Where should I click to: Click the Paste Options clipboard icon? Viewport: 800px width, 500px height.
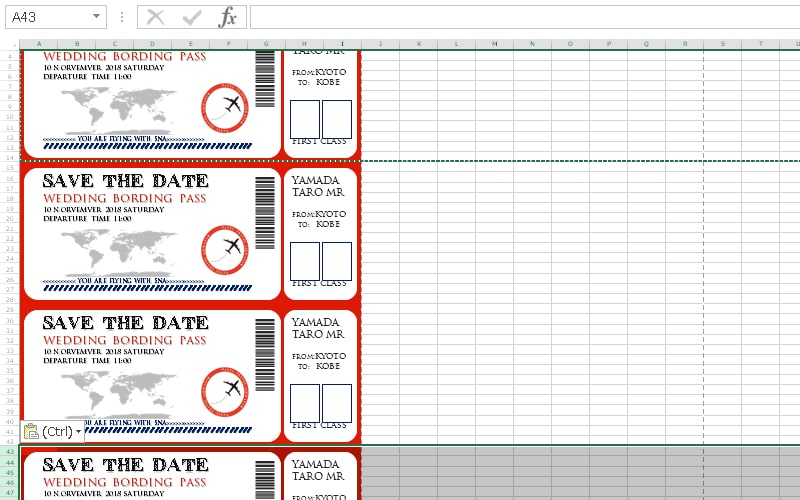click(31, 432)
